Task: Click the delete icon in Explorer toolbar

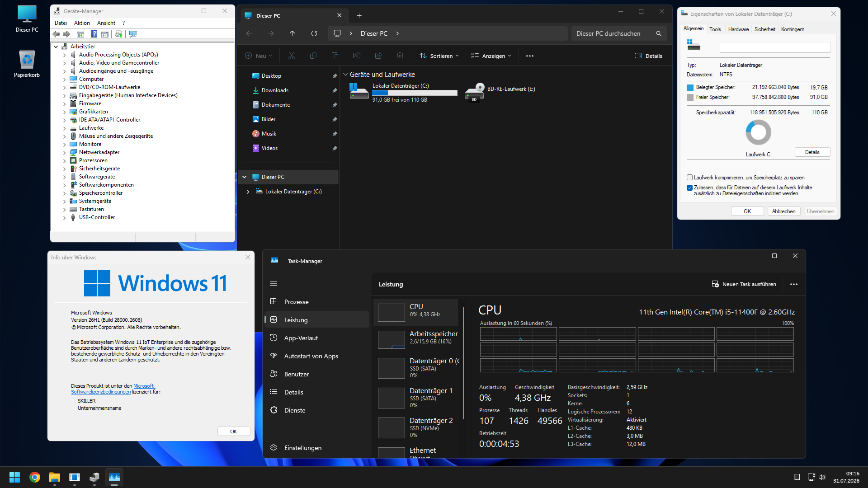Action: coord(400,56)
